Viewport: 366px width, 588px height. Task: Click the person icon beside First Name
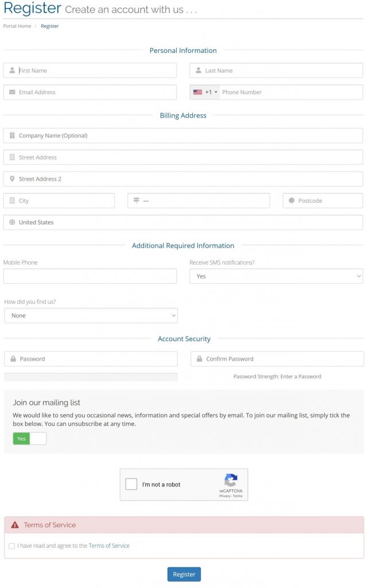click(12, 70)
